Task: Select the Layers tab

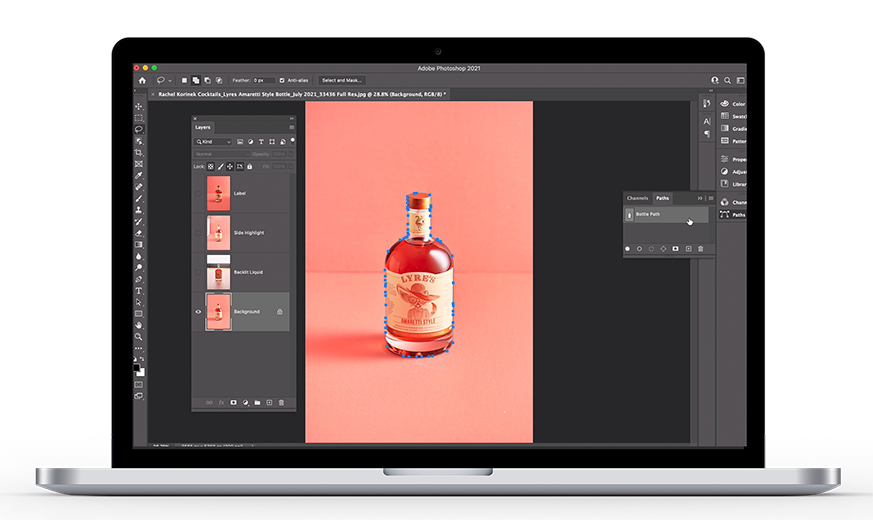Action: click(203, 127)
